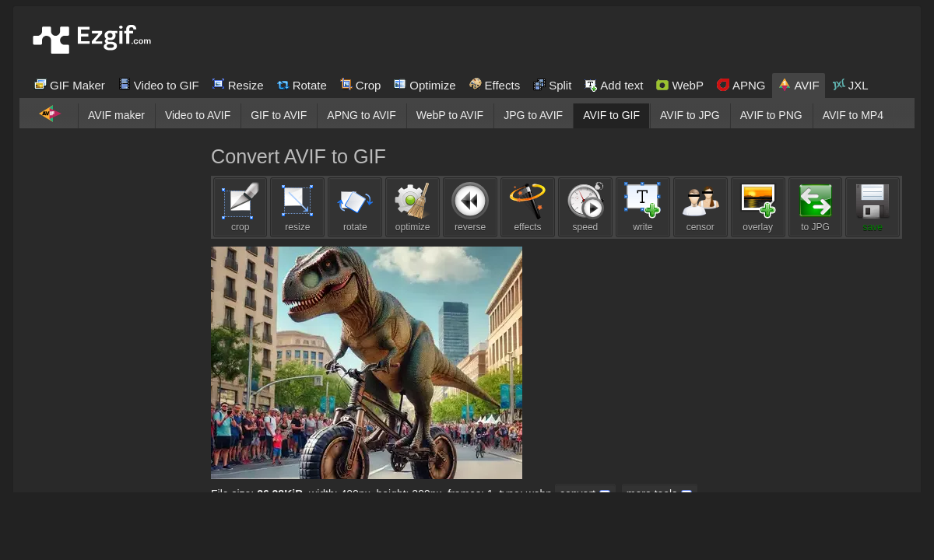
Task: Click the overlay image icon
Action: pyautogui.click(x=757, y=201)
